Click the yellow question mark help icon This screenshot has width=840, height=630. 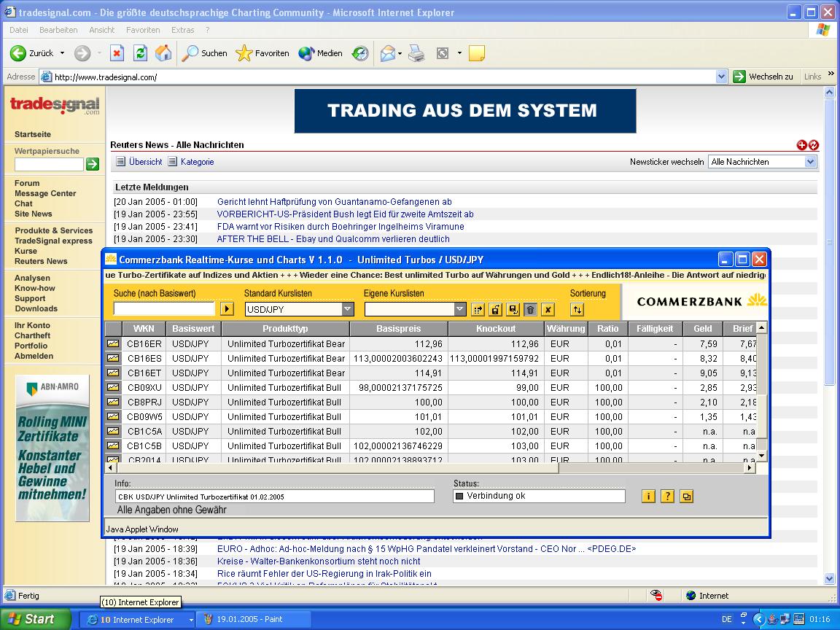[x=666, y=497]
